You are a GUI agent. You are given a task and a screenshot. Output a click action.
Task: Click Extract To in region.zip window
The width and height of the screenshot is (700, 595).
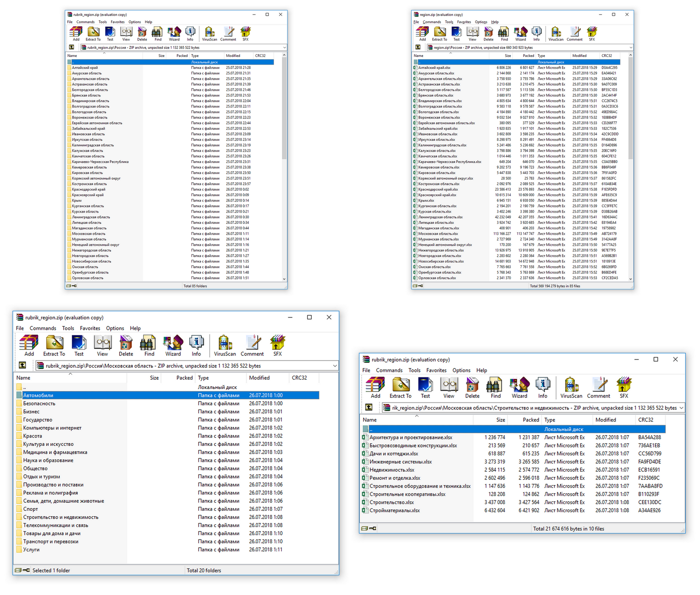click(x=439, y=34)
